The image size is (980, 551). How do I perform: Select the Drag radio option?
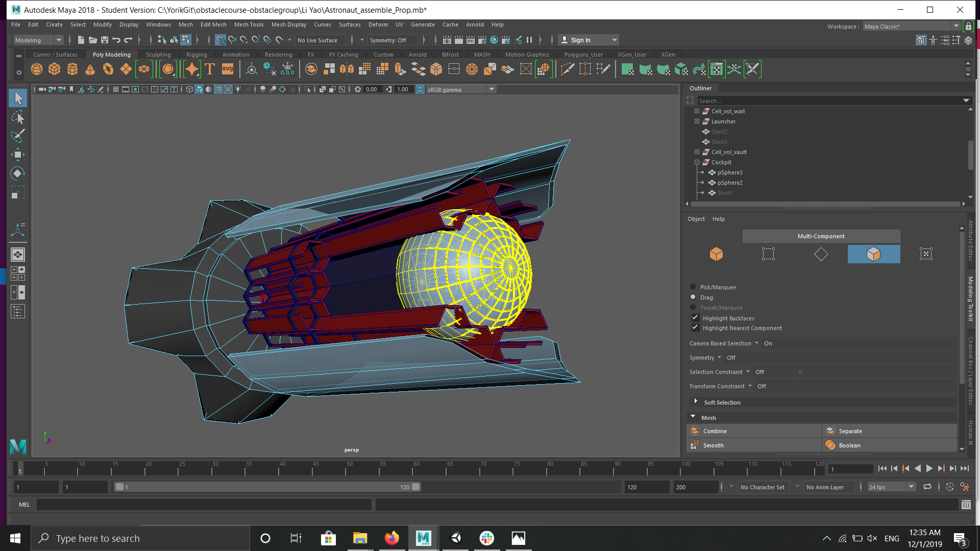click(693, 297)
